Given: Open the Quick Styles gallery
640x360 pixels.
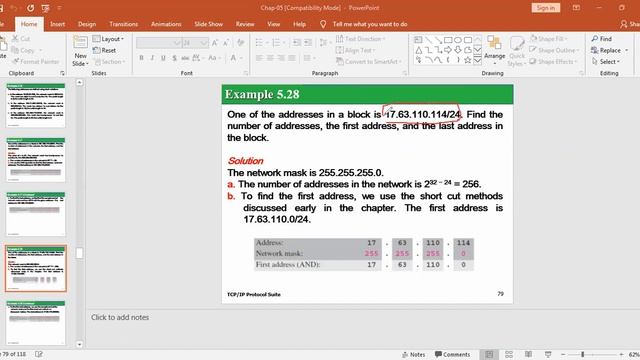Looking at the screenshot, I should [517, 51].
